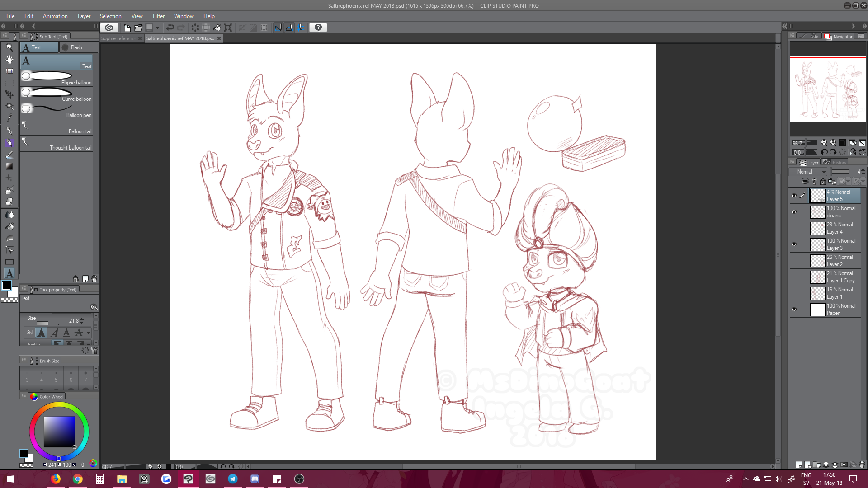The image size is (868, 488).
Task: Hide the Paper layer
Action: click(x=794, y=310)
